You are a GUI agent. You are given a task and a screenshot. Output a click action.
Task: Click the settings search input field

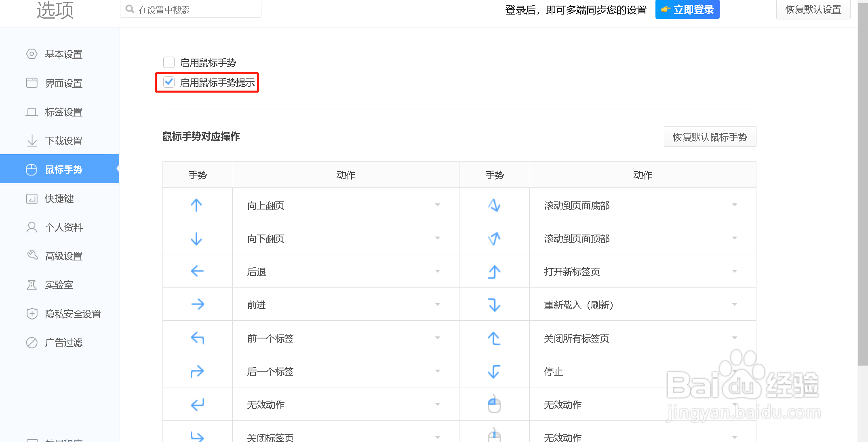190,9
